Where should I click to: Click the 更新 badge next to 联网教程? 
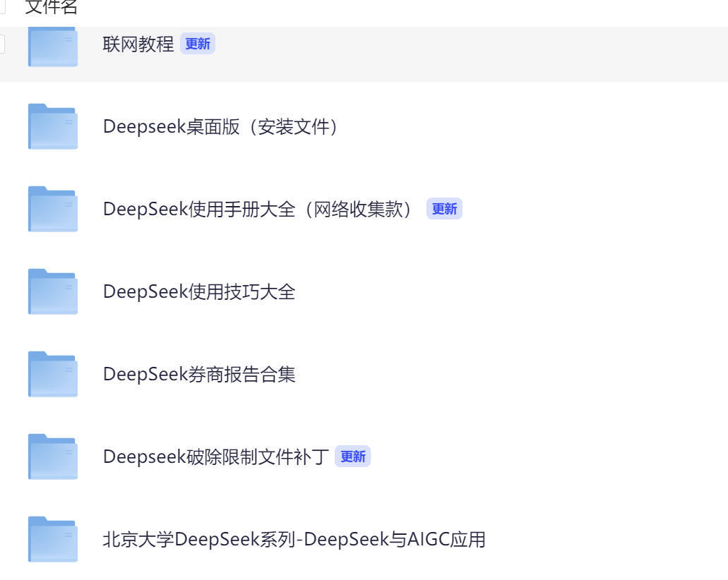click(x=198, y=44)
